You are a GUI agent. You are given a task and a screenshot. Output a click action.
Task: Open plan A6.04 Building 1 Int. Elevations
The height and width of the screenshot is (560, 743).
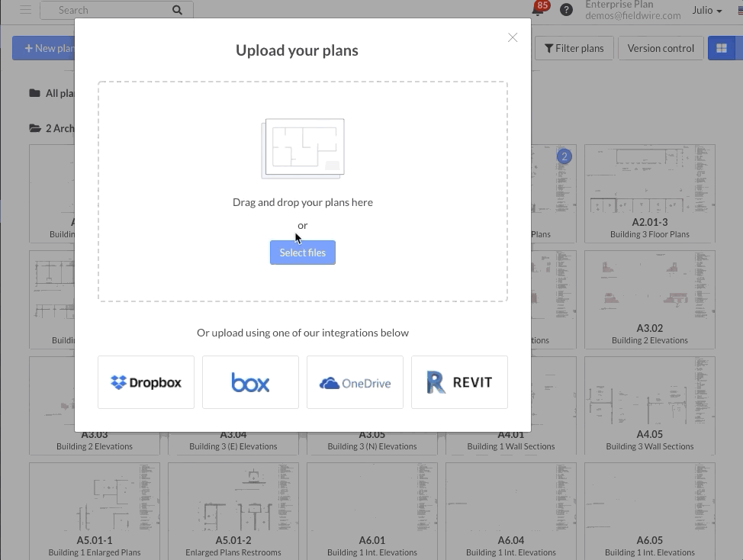tap(511, 511)
